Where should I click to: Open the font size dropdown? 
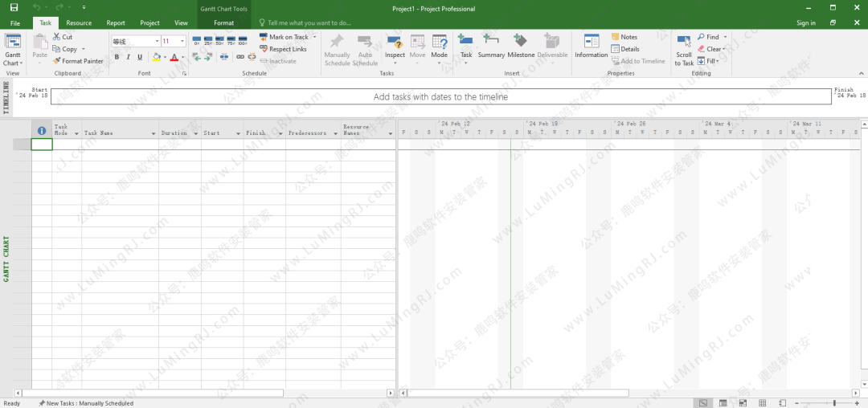[x=182, y=41]
